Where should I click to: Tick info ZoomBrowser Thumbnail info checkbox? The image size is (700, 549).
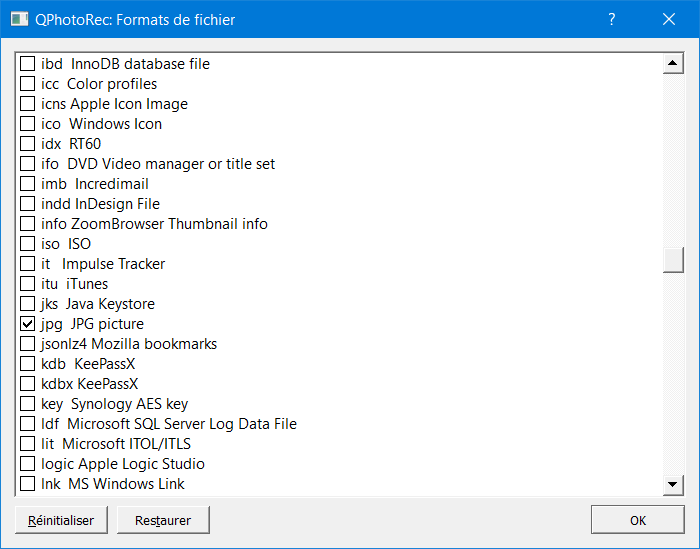point(28,224)
